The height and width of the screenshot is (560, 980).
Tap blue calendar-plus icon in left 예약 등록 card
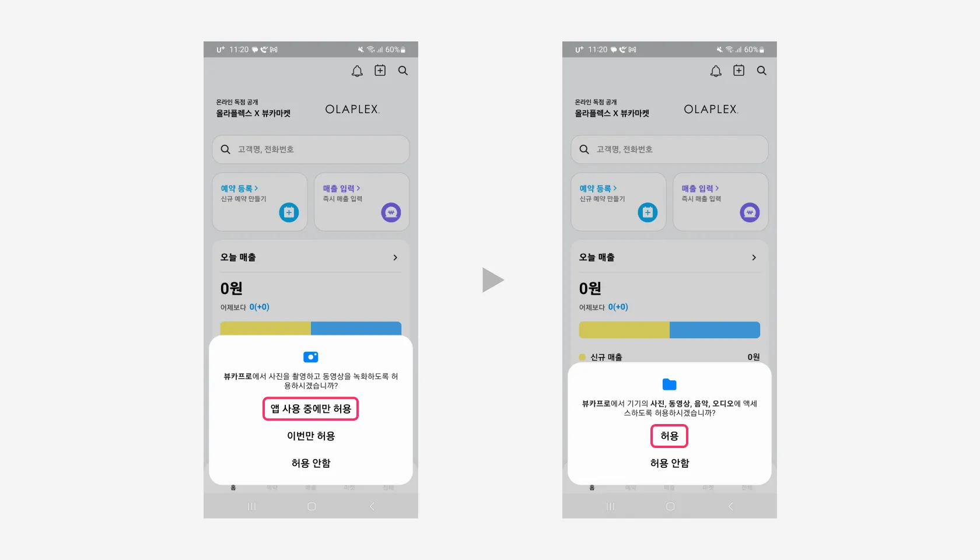point(289,212)
